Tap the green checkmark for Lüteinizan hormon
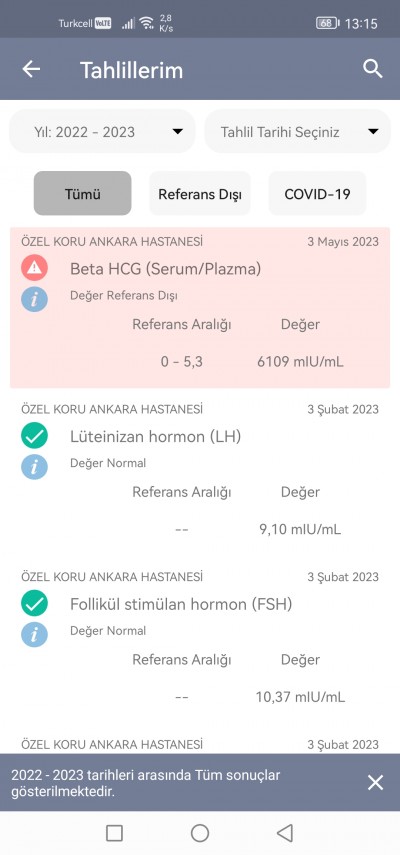The width and height of the screenshot is (400, 855). (34, 436)
